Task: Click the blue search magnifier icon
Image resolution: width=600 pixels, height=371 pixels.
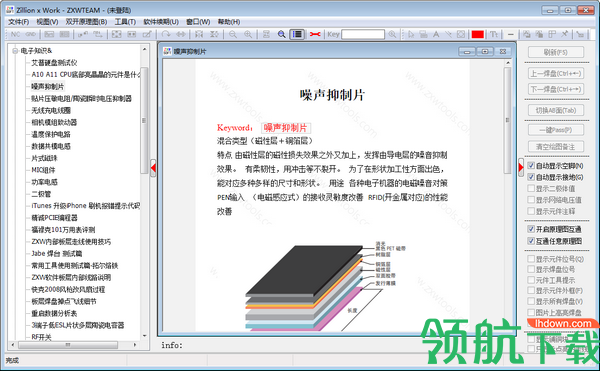Action: [282, 34]
